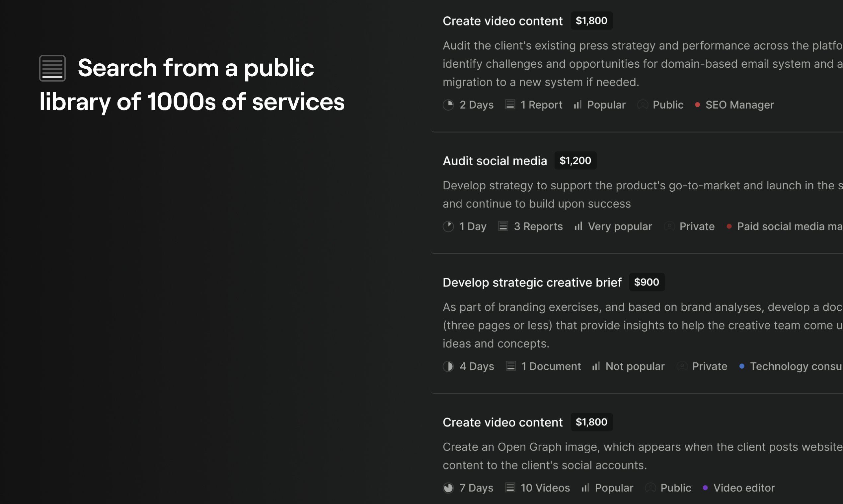Click the $900 price badge
This screenshot has width=843, height=504.
[647, 282]
